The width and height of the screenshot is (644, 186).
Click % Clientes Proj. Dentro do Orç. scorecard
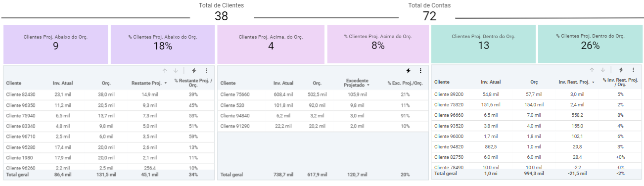[591, 44]
